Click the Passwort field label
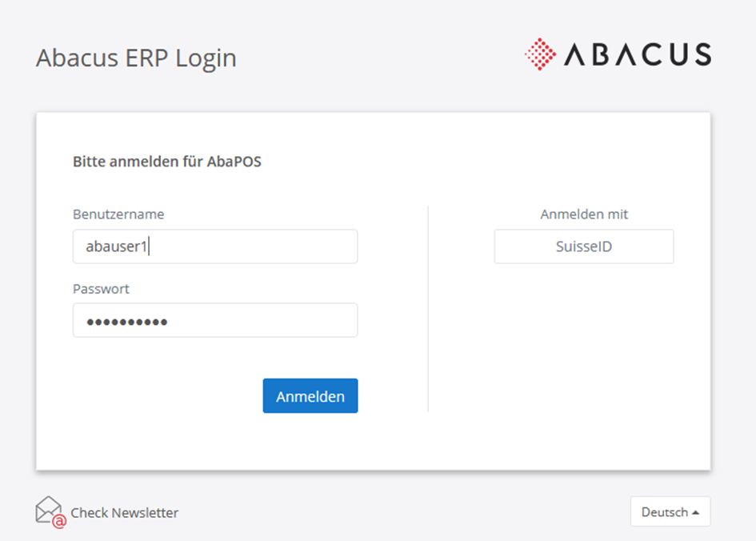 (101, 289)
